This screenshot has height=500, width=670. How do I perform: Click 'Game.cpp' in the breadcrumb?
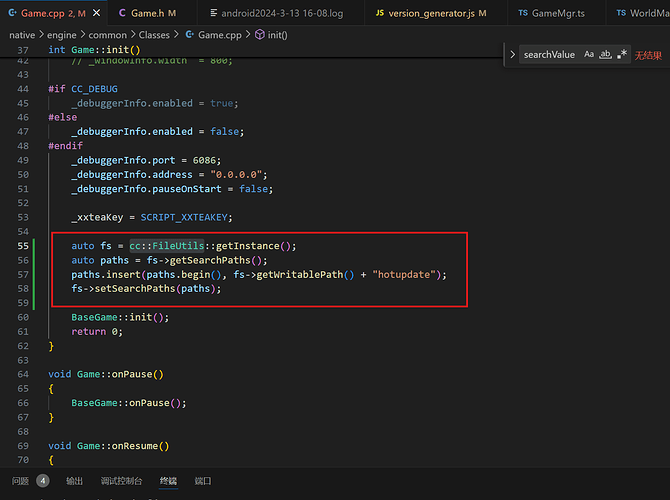(220, 35)
